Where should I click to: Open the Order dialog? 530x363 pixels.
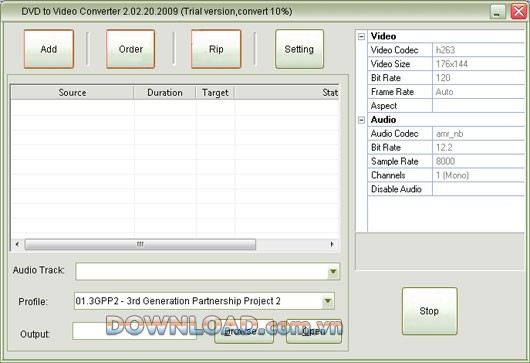coord(130,49)
